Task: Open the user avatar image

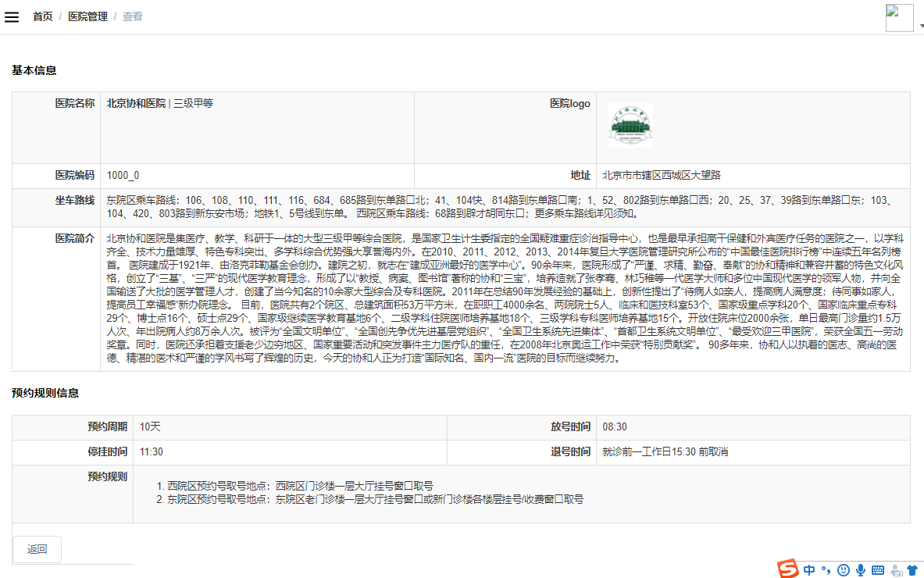Action: (x=899, y=18)
